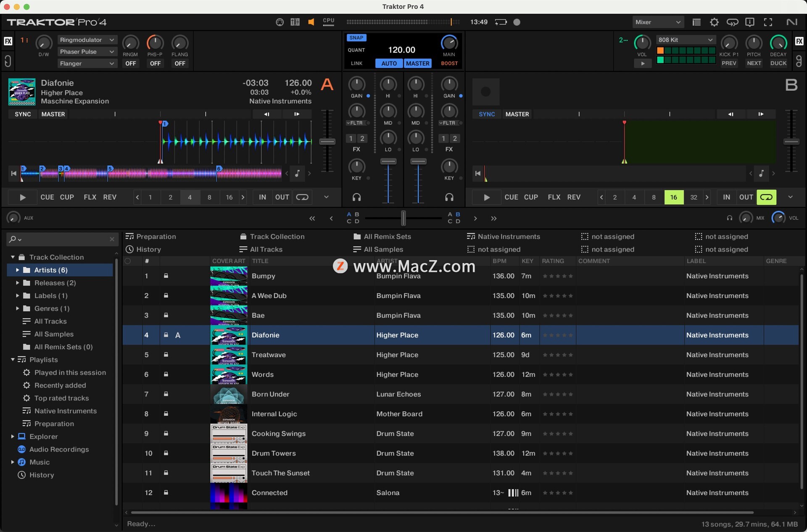Toggle FX unit 1 on the left panel
Screen dimensions: 807x532
[x=8, y=41]
